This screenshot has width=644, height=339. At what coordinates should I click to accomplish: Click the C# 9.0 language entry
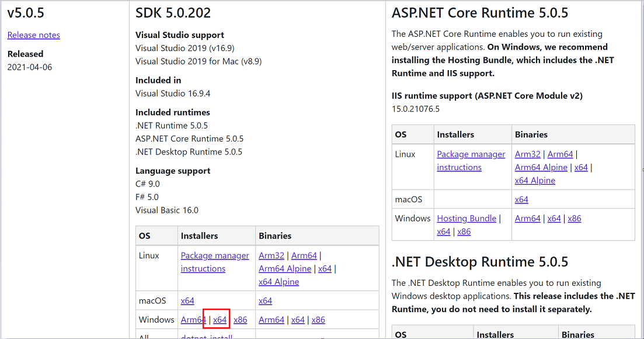(x=148, y=184)
